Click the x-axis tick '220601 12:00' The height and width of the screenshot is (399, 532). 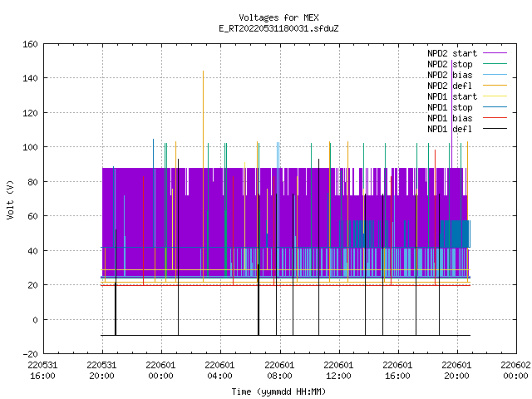(x=338, y=371)
